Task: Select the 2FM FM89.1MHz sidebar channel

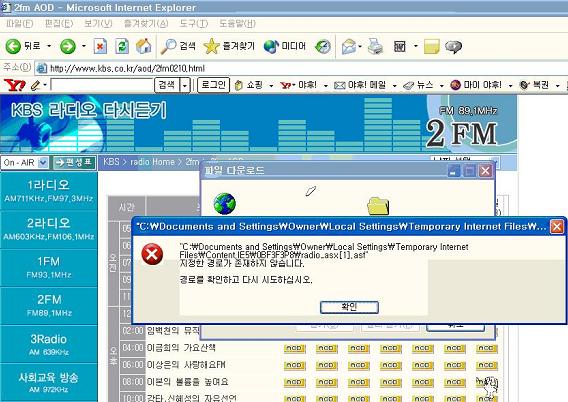Action: [49, 306]
